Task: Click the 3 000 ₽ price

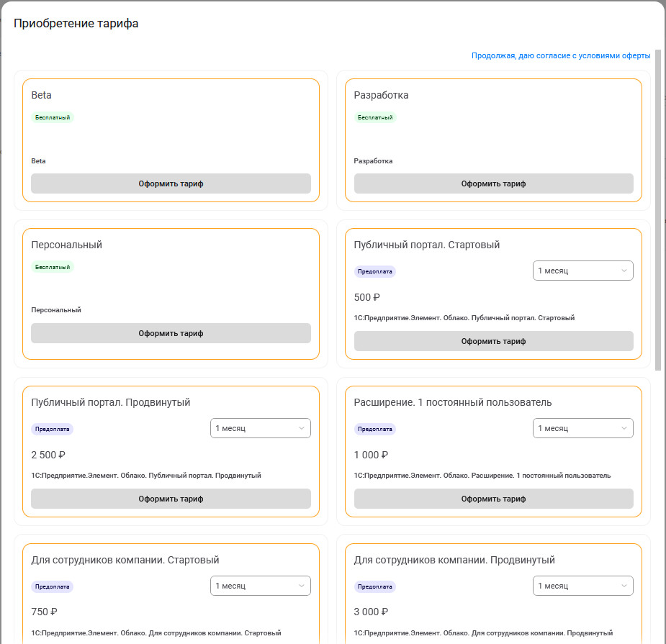Action: pos(371,612)
